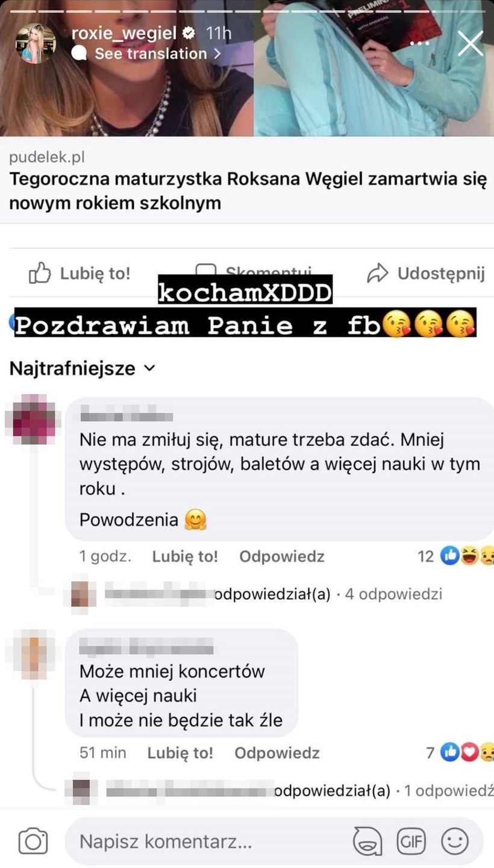The width and height of the screenshot is (494, 868).
Task: Like the comment posted 51 min ago
Action: 180,753
